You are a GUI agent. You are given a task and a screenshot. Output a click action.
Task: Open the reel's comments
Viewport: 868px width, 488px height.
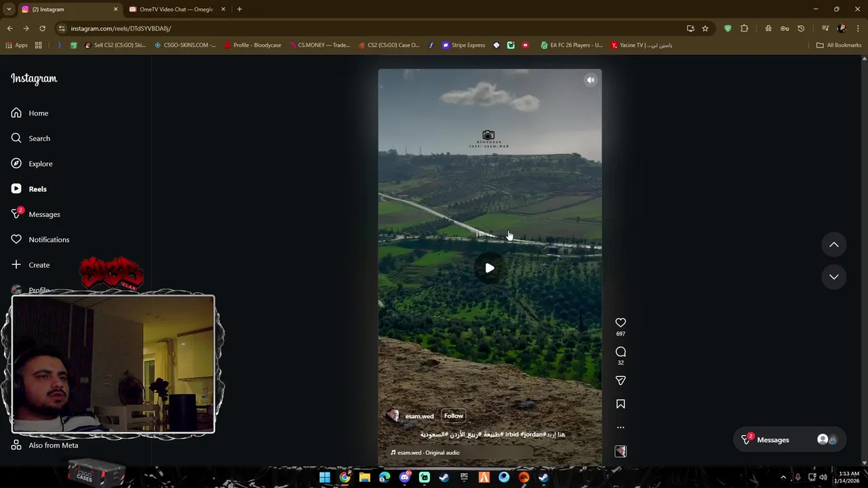tap(620, 352)
